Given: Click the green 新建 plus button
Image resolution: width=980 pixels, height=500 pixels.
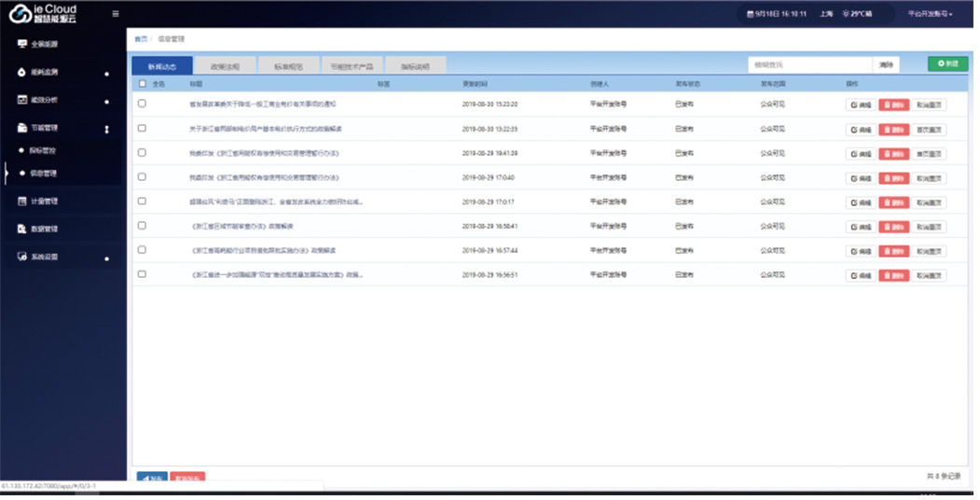Looking at the screenshot, I should 947,63.
